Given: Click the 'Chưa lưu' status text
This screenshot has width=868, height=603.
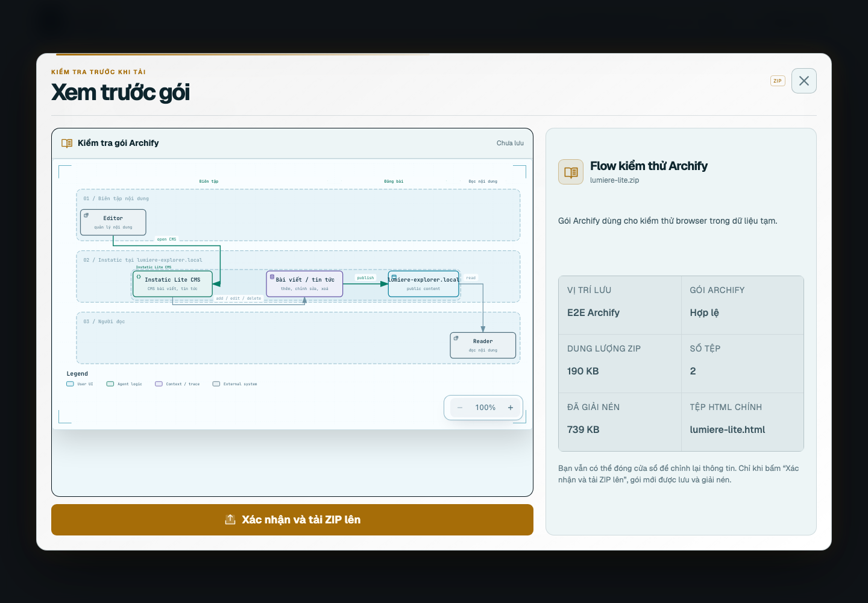Looking at the screenshot, I should tap(510, 143).
